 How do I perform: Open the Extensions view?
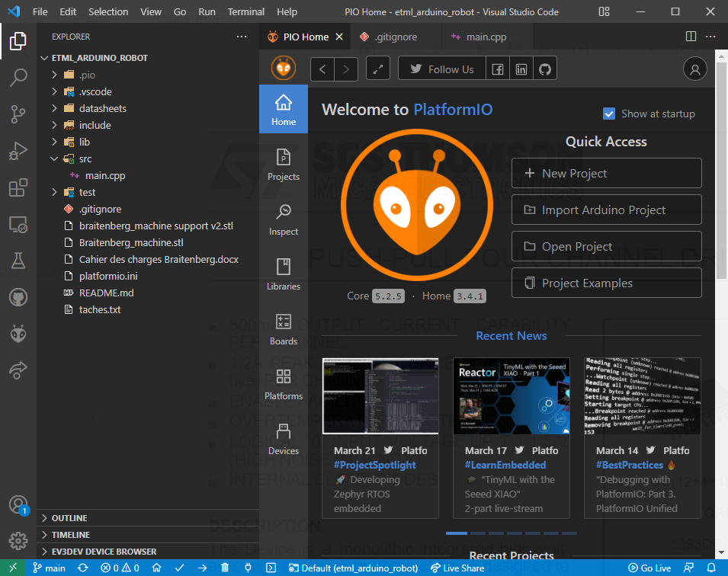[18, 187]
